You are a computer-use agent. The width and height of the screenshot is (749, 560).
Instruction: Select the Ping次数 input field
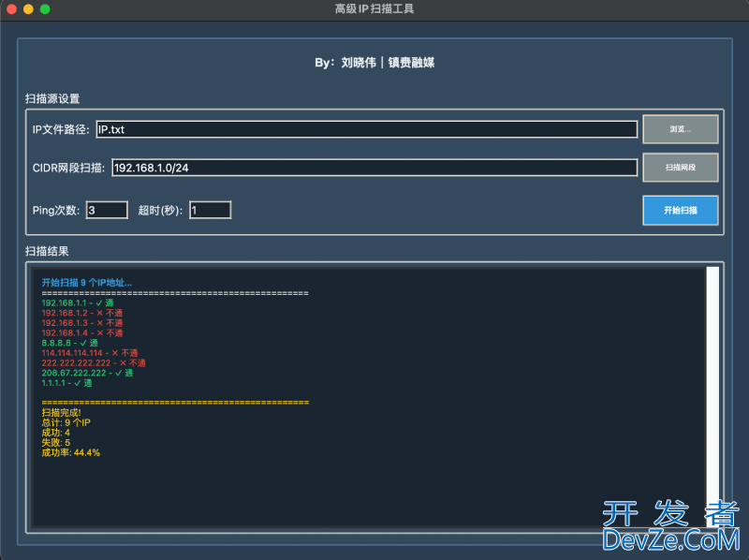107,211
